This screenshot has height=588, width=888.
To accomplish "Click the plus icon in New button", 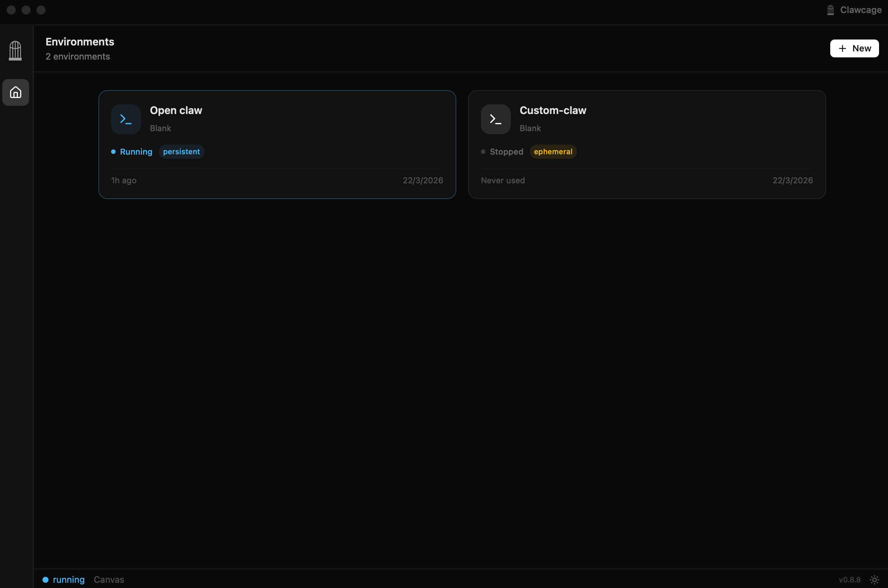I will 842,48.
